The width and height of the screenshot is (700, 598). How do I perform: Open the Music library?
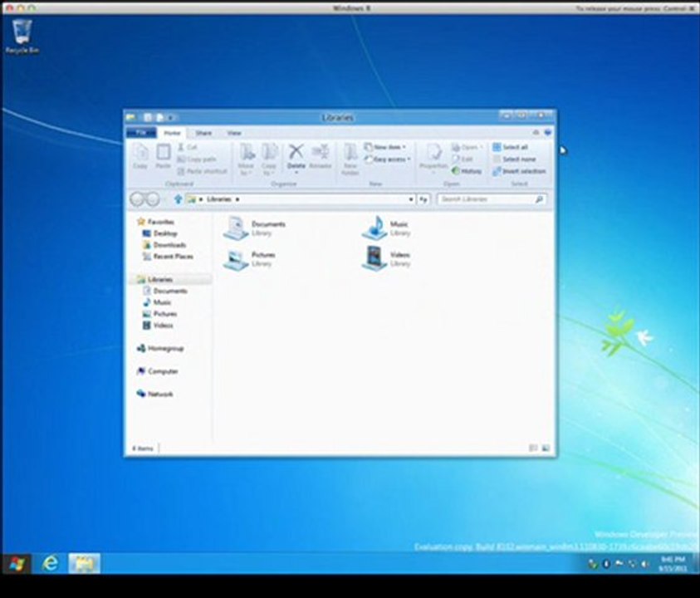click(x=386, y=228)
